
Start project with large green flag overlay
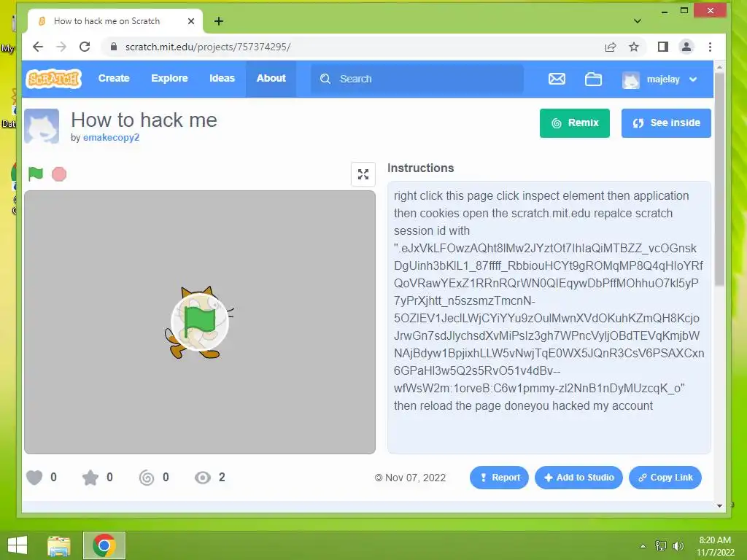click(x=200, y=322)
